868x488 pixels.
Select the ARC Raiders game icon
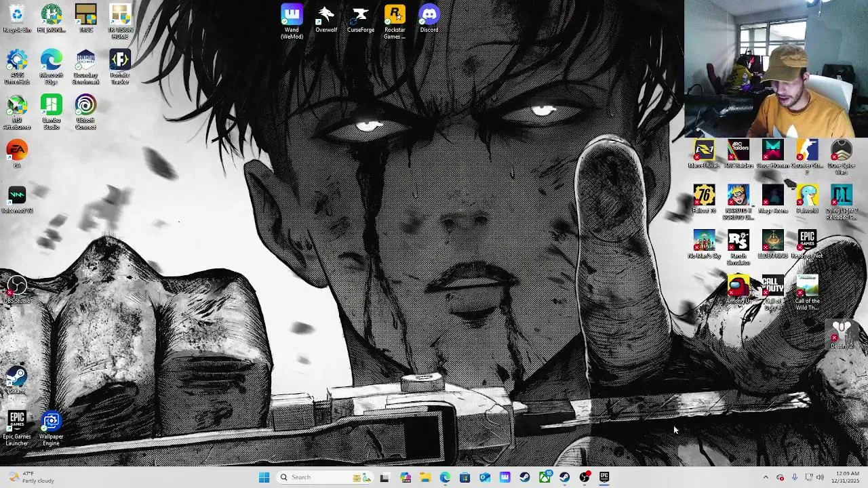738,154
